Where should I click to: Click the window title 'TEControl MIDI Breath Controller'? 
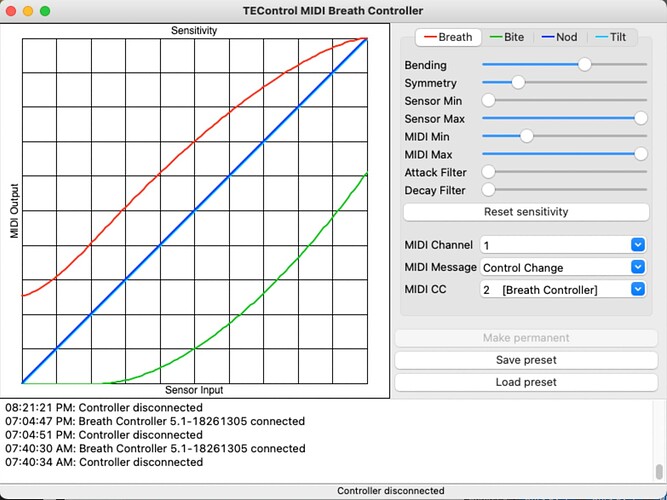tap(333, 11)
